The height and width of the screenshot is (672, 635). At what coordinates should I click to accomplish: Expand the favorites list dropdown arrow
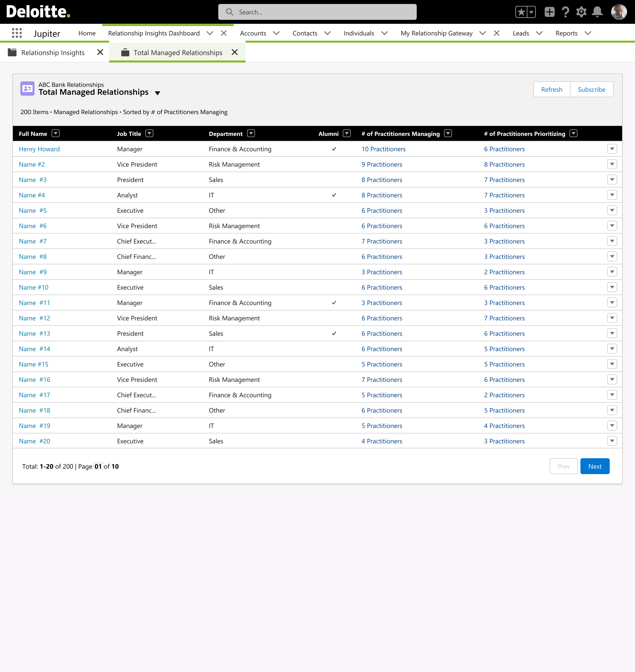point(531,12)
